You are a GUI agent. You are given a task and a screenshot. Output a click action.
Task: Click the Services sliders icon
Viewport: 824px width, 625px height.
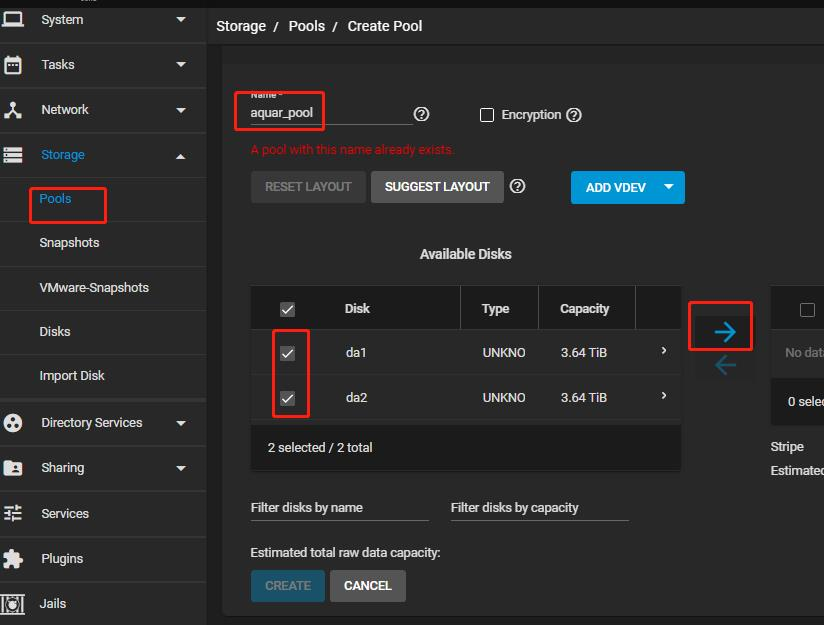coord(13,513)
